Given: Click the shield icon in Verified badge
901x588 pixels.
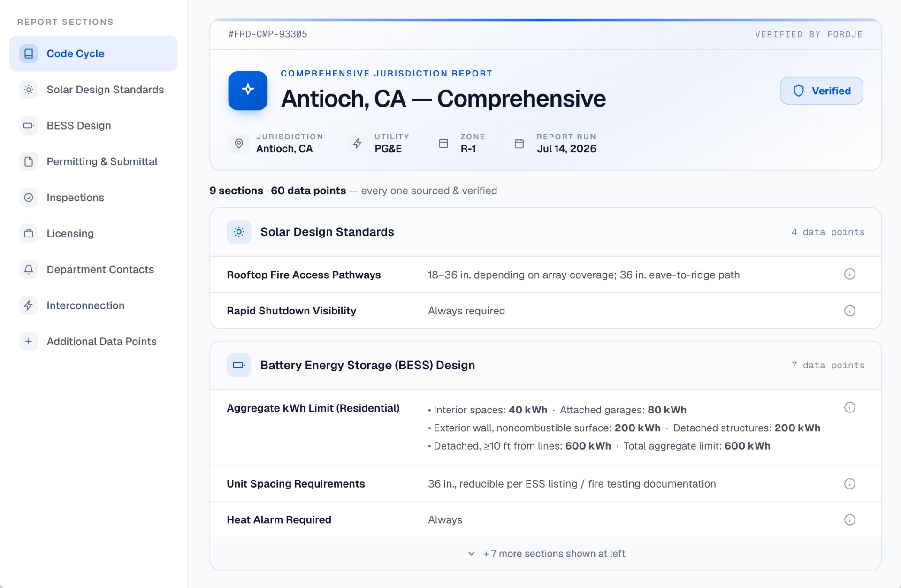Looking at the screenshot, I should [x=798, y=91].
